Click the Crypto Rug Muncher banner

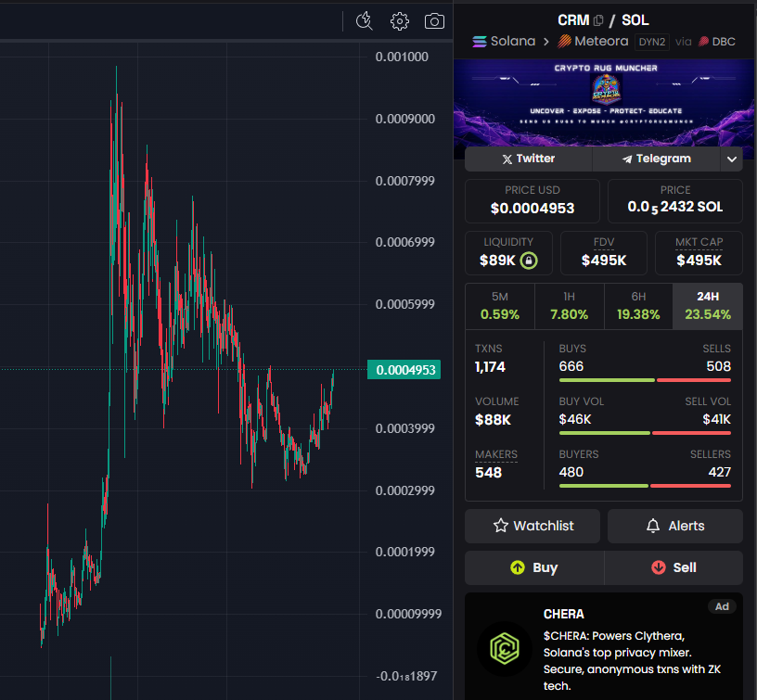(604, 103)
